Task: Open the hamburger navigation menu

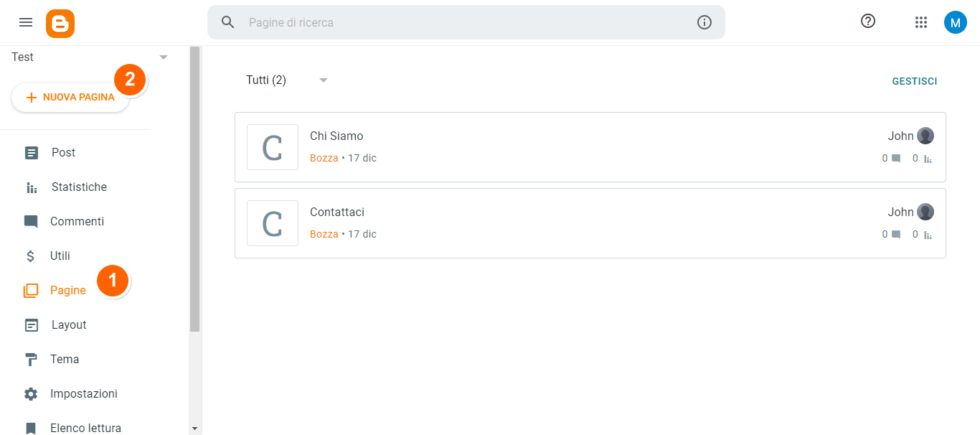Action: (x=26, y=22)
